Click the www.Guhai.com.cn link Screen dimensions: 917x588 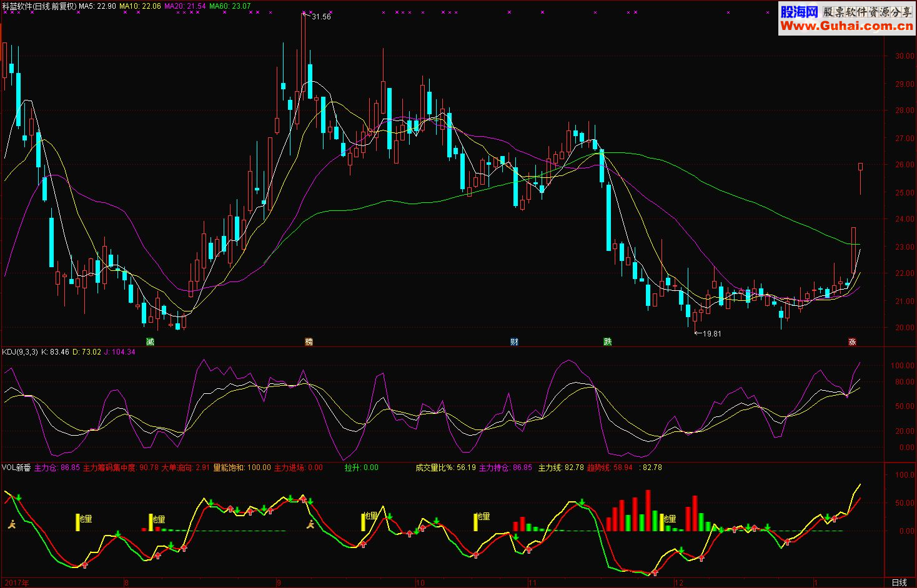tap(846, 26)
